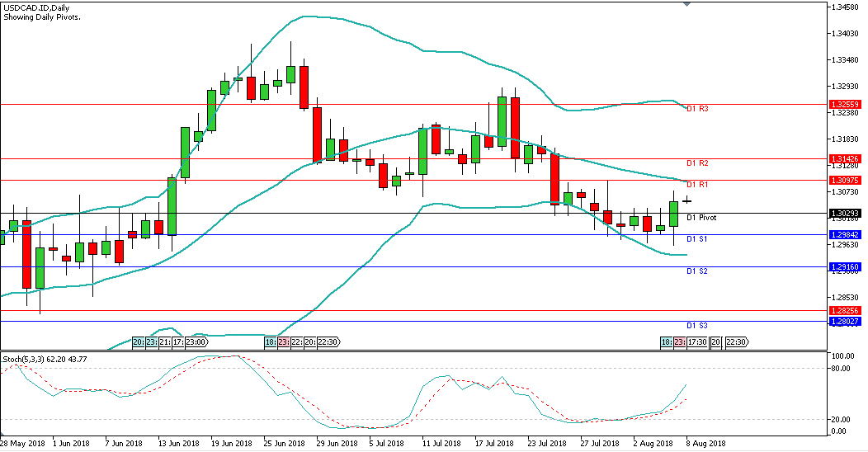
Task: Click the blue 1.29160 price tag
Action: click(x=845, y=267)
